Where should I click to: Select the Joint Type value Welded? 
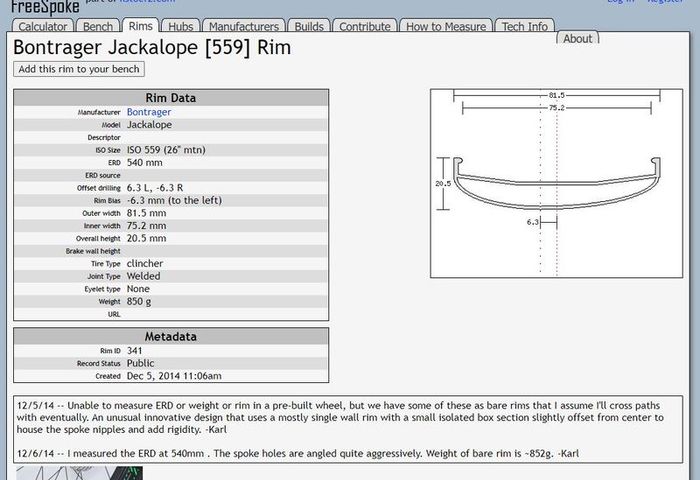(x=143, y=276)
